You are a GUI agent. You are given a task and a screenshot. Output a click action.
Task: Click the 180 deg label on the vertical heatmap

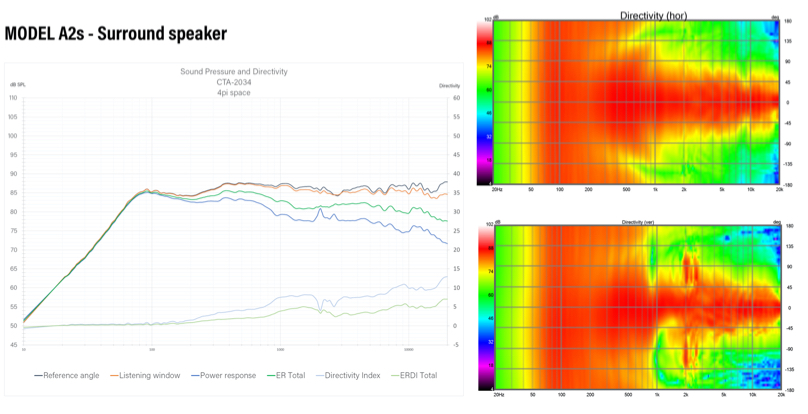789,226
